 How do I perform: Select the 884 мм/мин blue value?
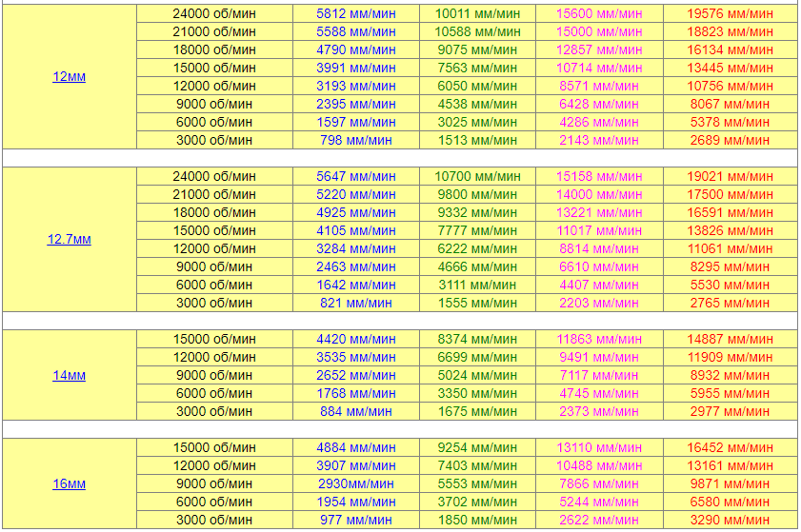(x=356, y=411)
